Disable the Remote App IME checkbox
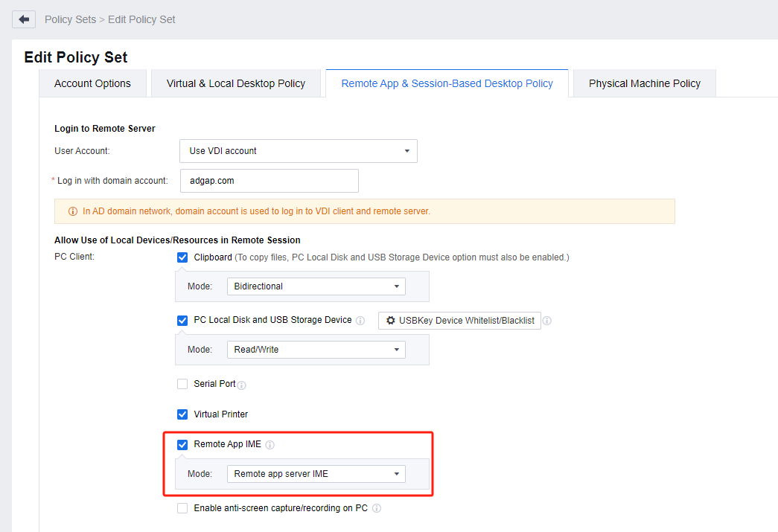 182,445
